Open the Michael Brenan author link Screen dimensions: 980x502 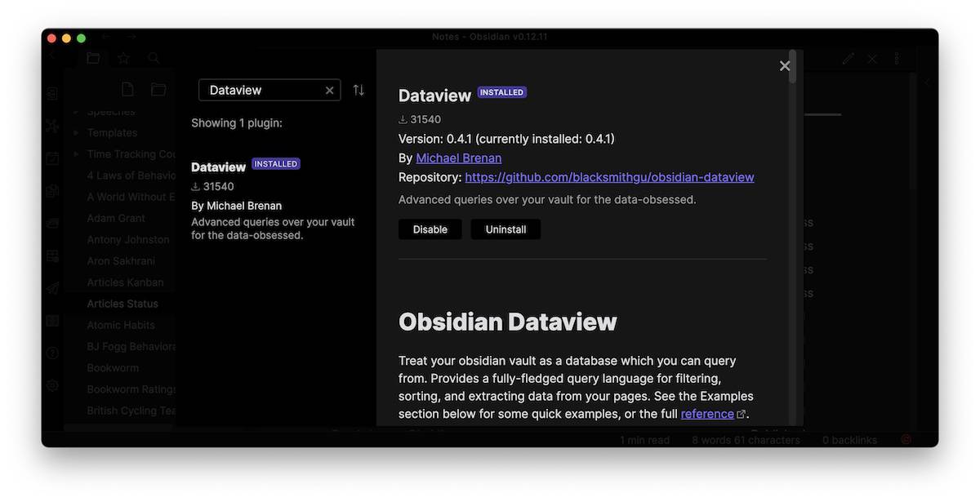pos(459,158)
